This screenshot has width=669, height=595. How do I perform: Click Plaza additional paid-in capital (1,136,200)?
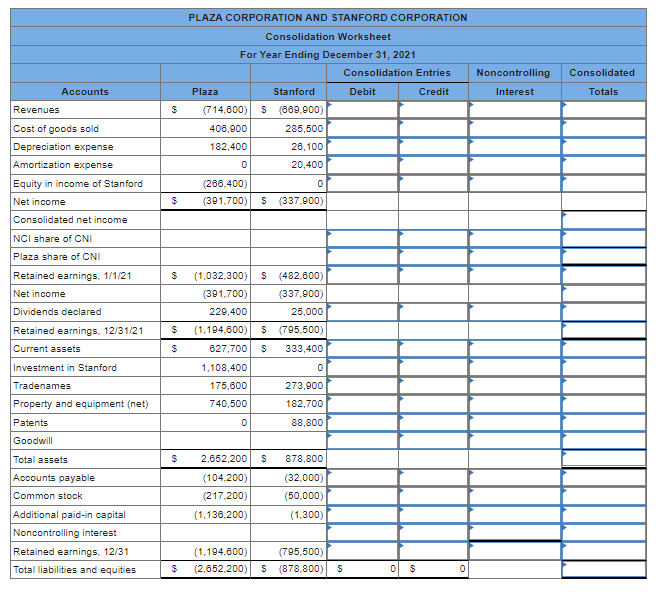(x=221, y=514)
